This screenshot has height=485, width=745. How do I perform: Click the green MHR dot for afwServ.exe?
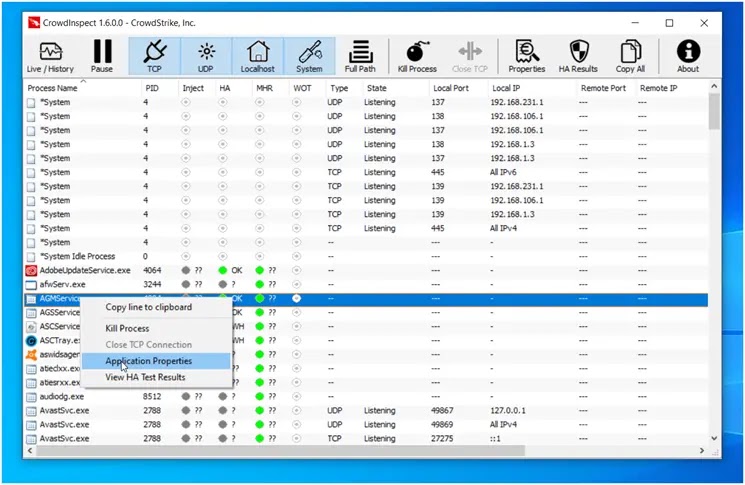click(259, 285)
